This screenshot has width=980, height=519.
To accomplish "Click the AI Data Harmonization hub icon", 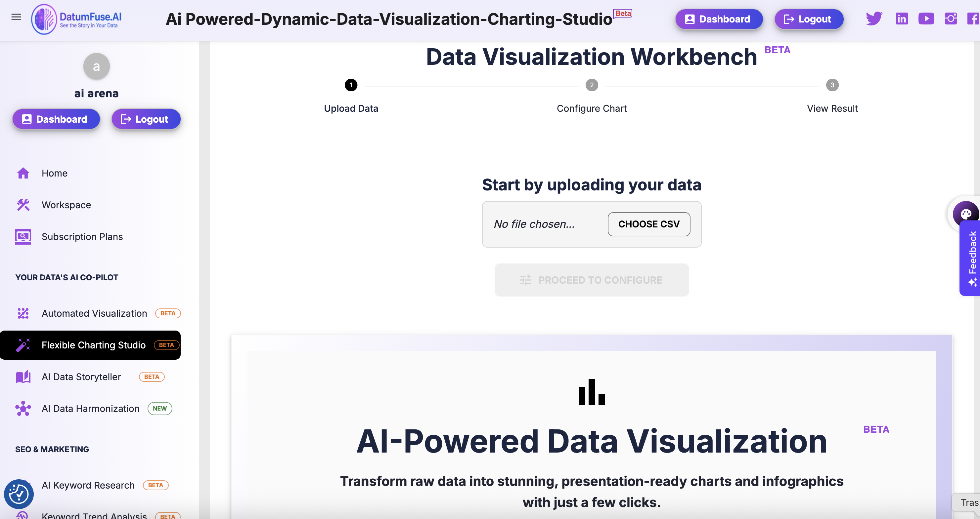I will (23, 408).
